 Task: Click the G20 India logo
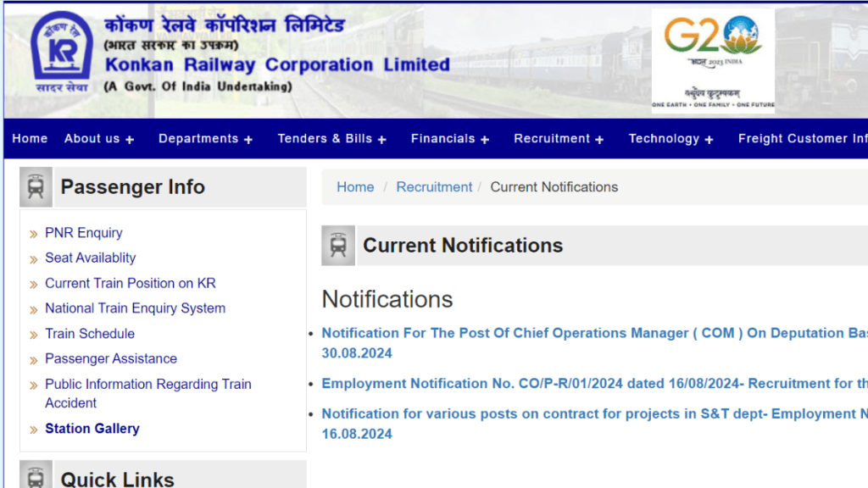[713, 59]
